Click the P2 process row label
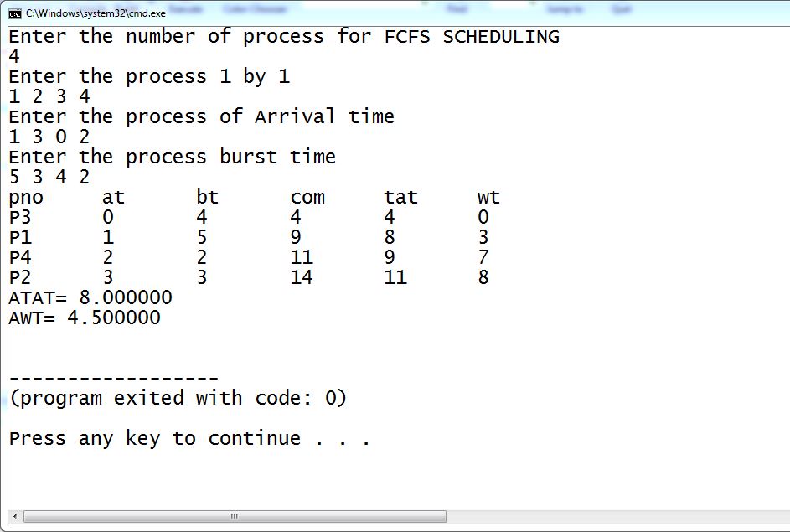This screenshot has height=532, width=790. click(20, 277)
